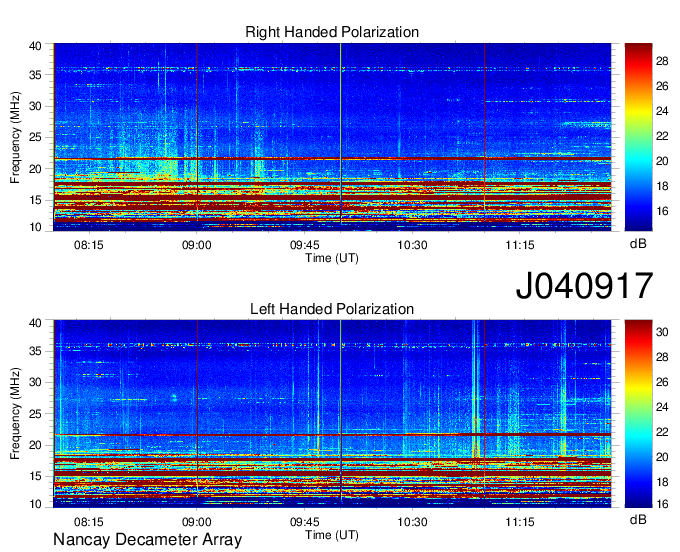This screenshot has width=680, height=552.
Task: Click the 15 MHz tick of the Right Handed plot
Action: click(36, 200)
